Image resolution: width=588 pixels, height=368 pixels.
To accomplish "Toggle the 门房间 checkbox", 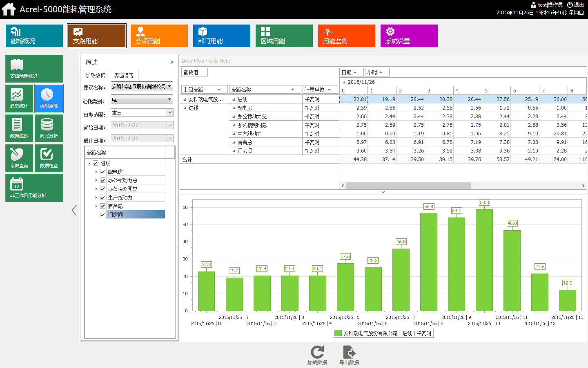I will (x=103, y=215).
